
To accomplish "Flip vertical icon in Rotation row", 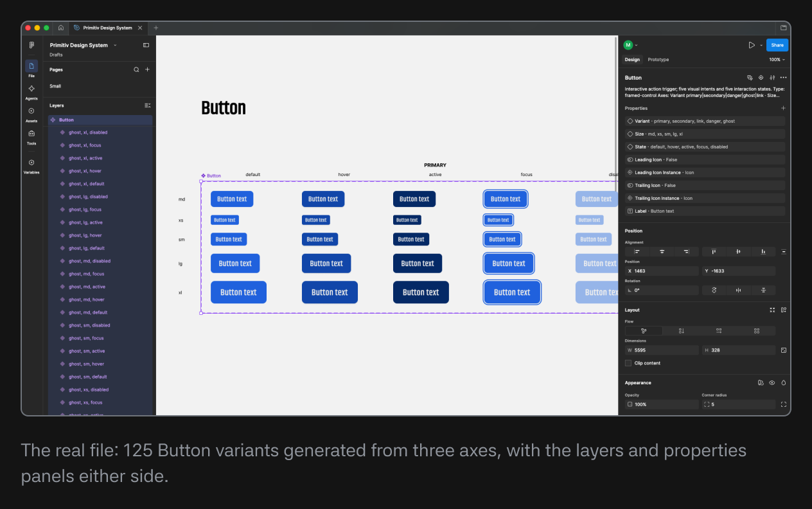I will coord(763,290).
